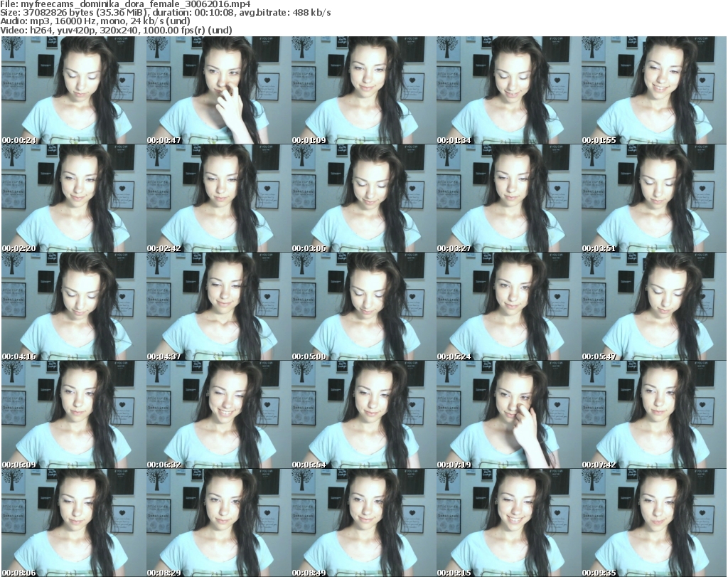Screen dimensions: 728x577
Task: Select the thumbnail timestamped 00:03:06
Action: [363, 198]
